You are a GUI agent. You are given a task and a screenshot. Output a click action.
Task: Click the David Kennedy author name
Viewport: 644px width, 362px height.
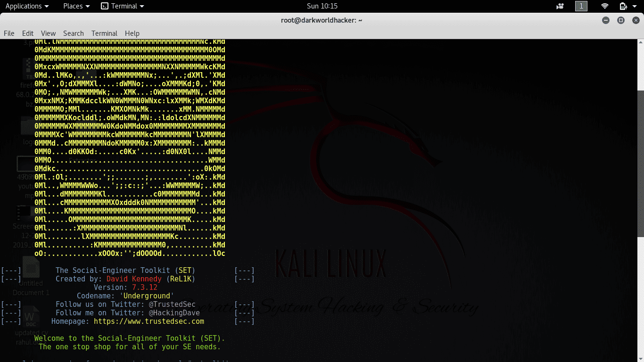(134, 279)
